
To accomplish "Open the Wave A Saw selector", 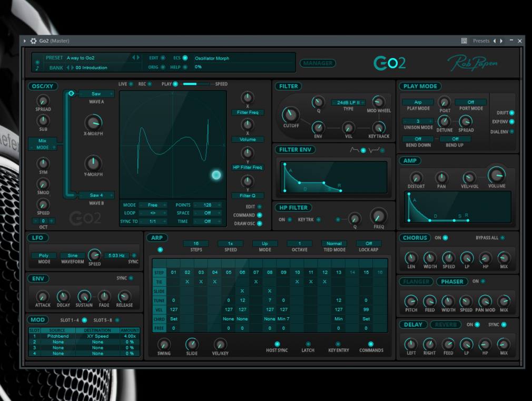I will 96,94.
